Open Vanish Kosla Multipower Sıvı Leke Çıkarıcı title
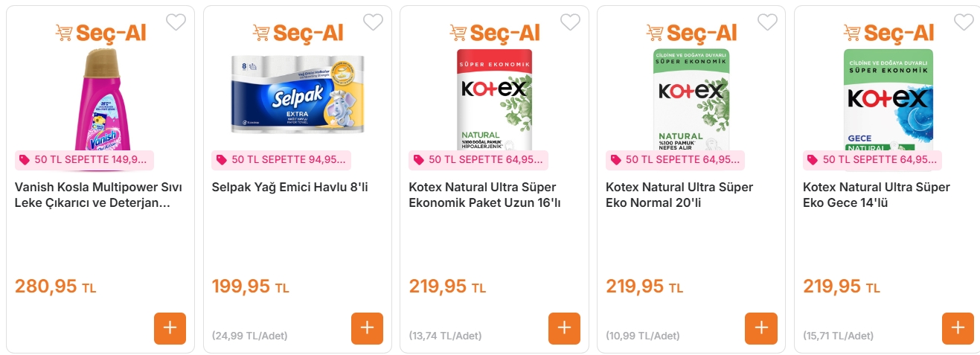 pos(98,195)
